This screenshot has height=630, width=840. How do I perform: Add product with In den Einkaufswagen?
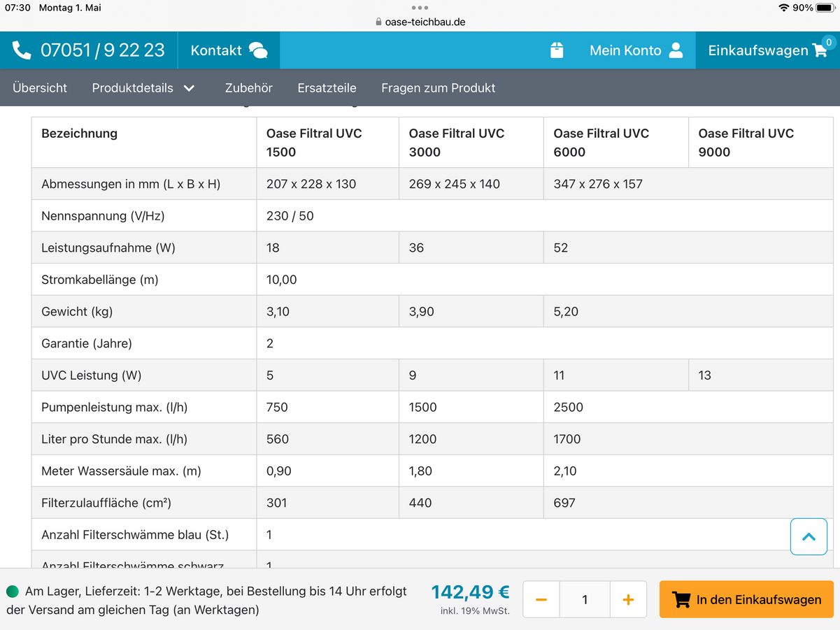coord(746,599)
